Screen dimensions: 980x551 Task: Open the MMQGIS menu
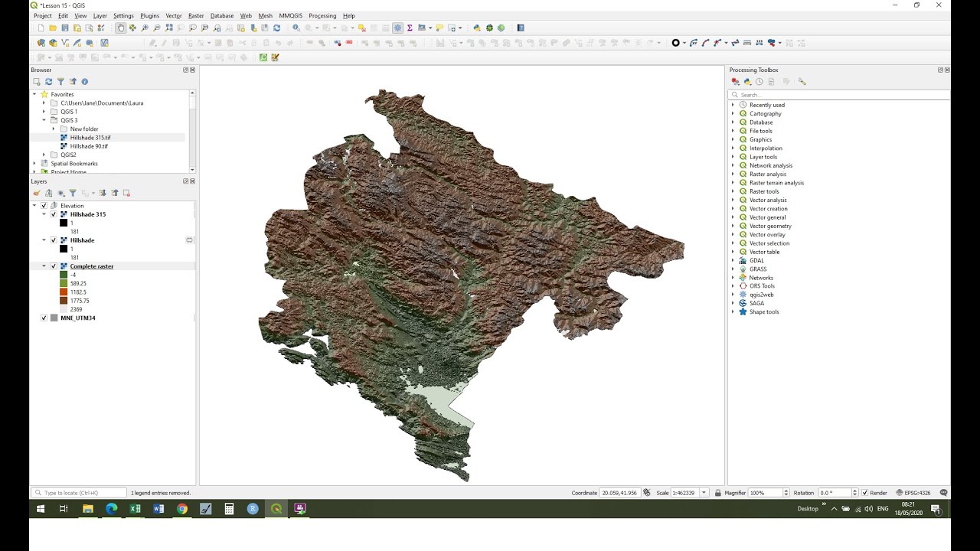[291, 15]
